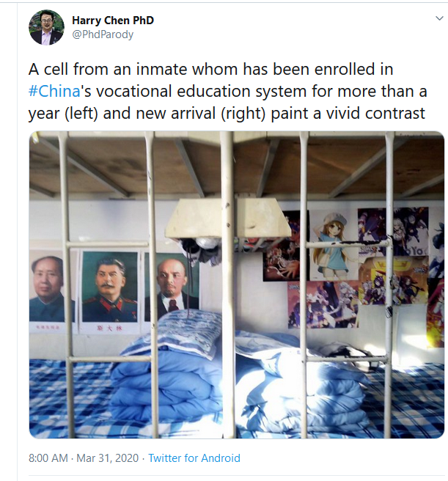Open the Twitter for Android source link
This screenshot has width=448, height=481.
click(194, 458)
